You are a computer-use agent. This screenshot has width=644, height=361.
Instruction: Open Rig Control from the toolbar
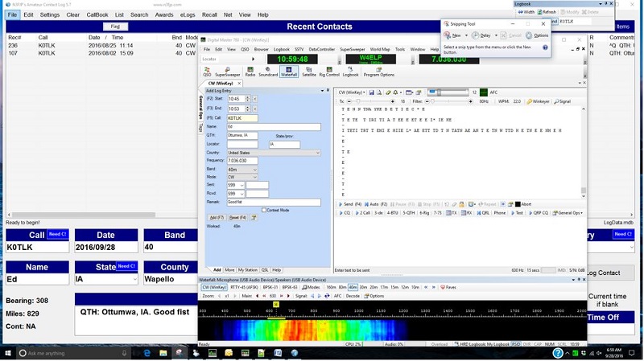(x=329, y=72)
